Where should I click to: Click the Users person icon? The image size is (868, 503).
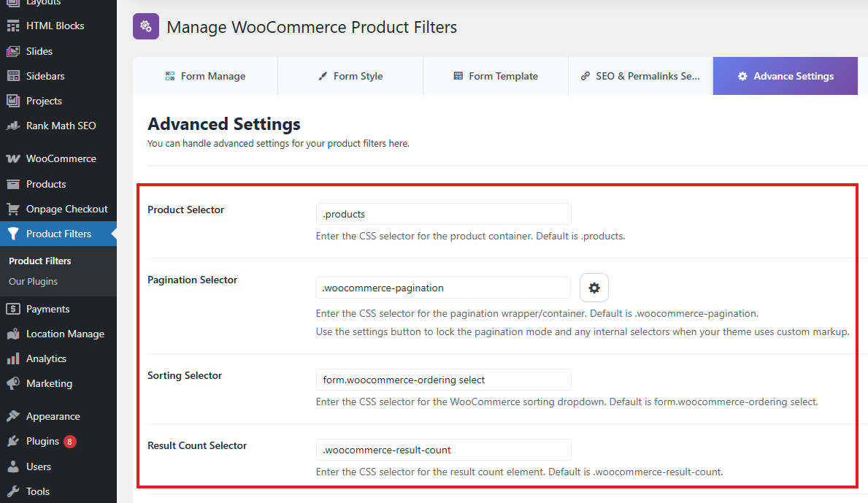click(x=12, y=466)
